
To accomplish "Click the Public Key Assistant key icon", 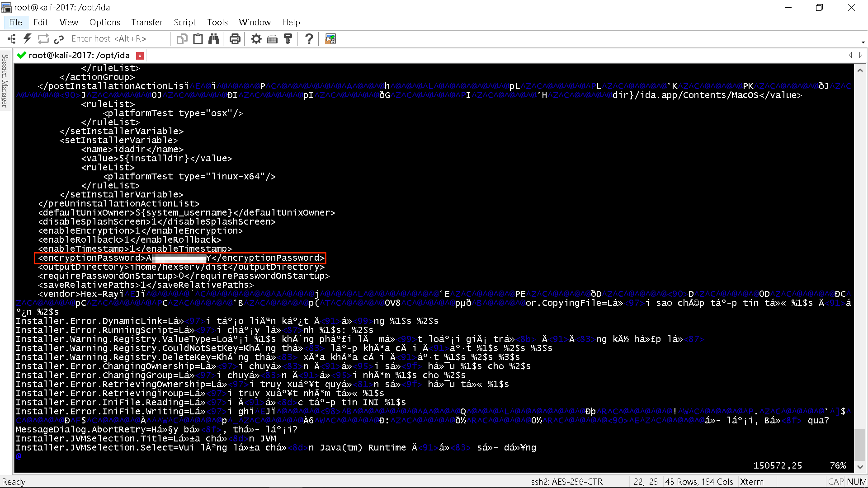I will [x=288, y=39].
